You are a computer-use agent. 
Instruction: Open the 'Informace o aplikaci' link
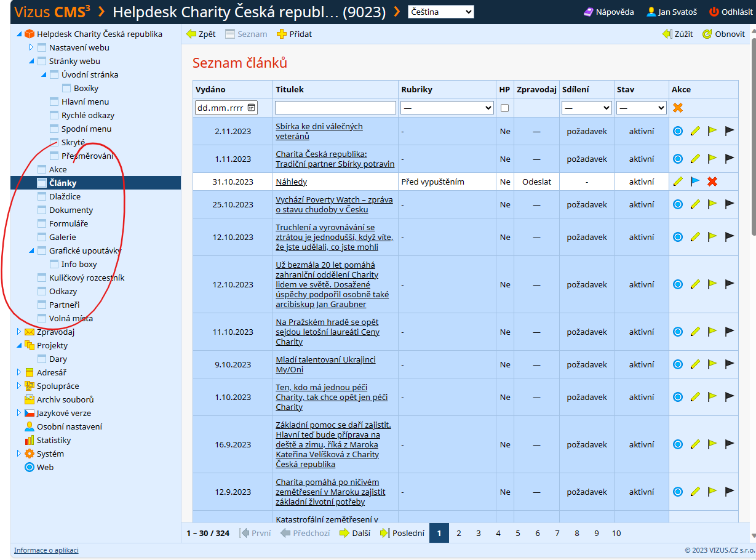(x=46, y=550)
